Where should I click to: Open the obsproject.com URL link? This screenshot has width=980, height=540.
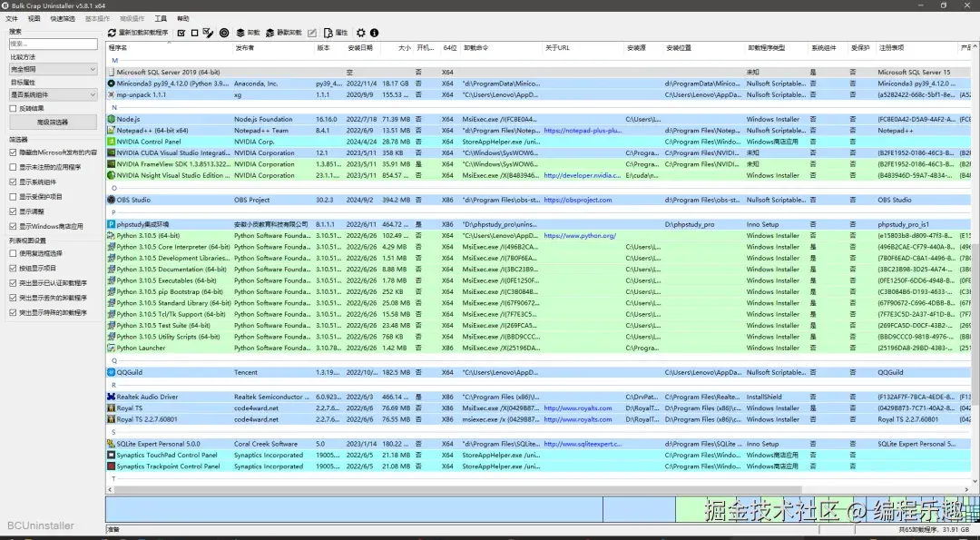pos(578,200)
